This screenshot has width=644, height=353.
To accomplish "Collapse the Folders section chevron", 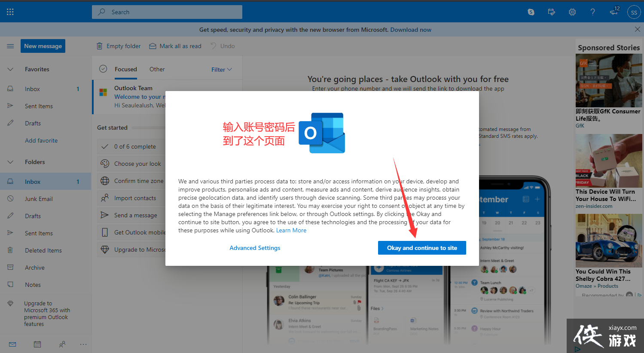I will 10,162.
